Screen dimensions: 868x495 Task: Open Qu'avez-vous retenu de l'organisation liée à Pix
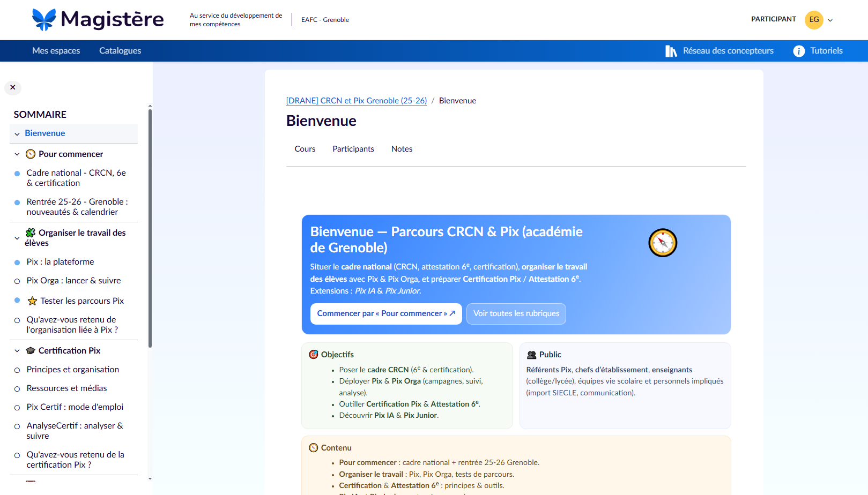point(72,325)
